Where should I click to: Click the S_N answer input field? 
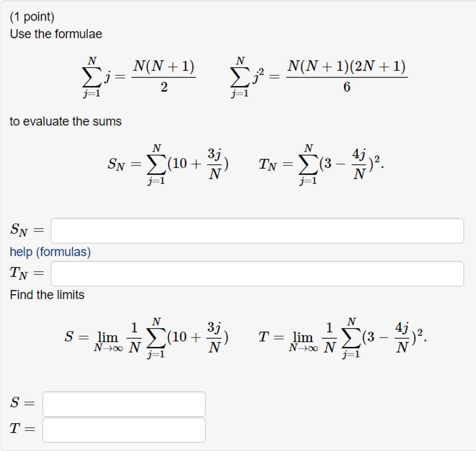pos(257,230)
